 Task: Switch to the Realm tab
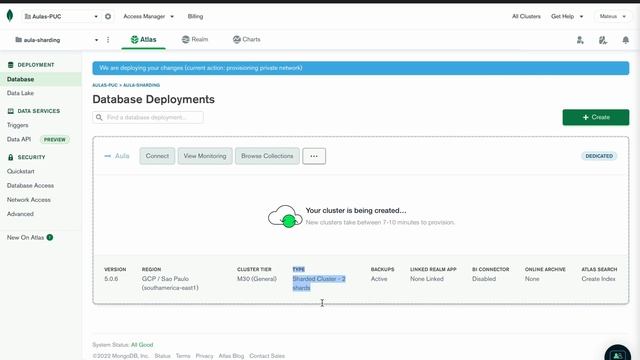(x=195, y=40)
